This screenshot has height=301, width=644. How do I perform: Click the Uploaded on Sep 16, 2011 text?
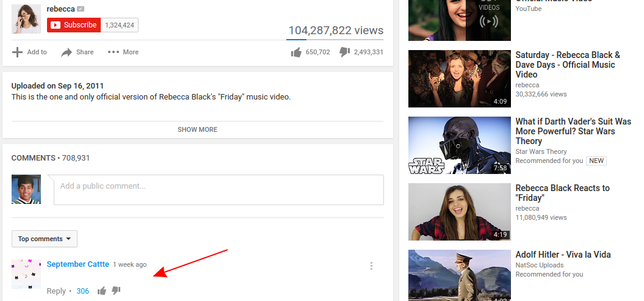[57, 86]
